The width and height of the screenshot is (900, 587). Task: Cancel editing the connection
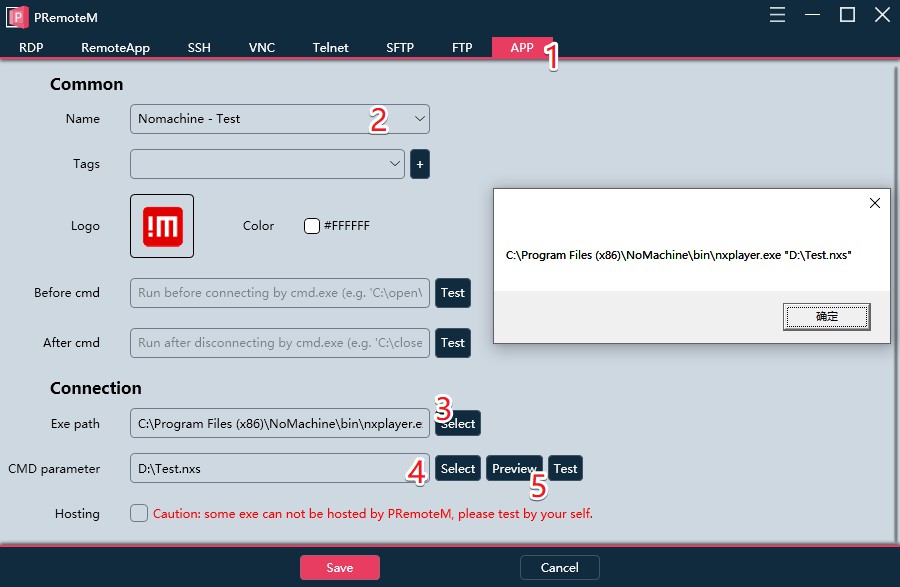pyautogui.click(x=560, y=567)
